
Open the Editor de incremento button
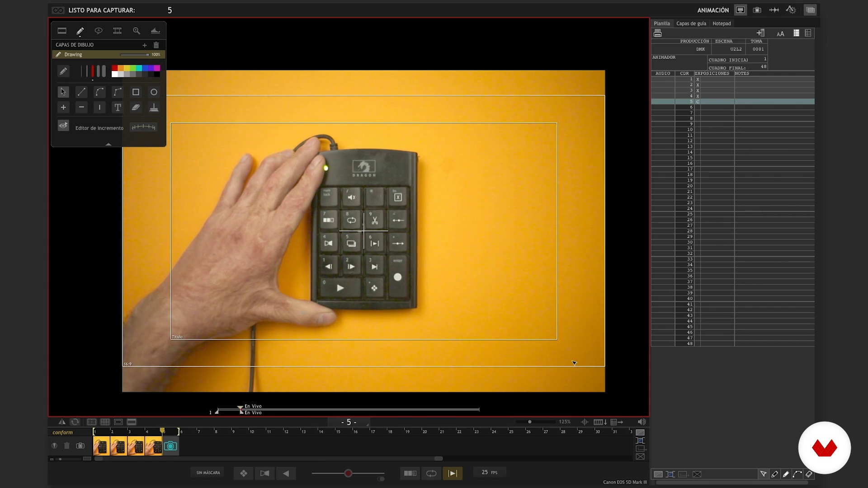pyautogui.click(x=144, y=127)
